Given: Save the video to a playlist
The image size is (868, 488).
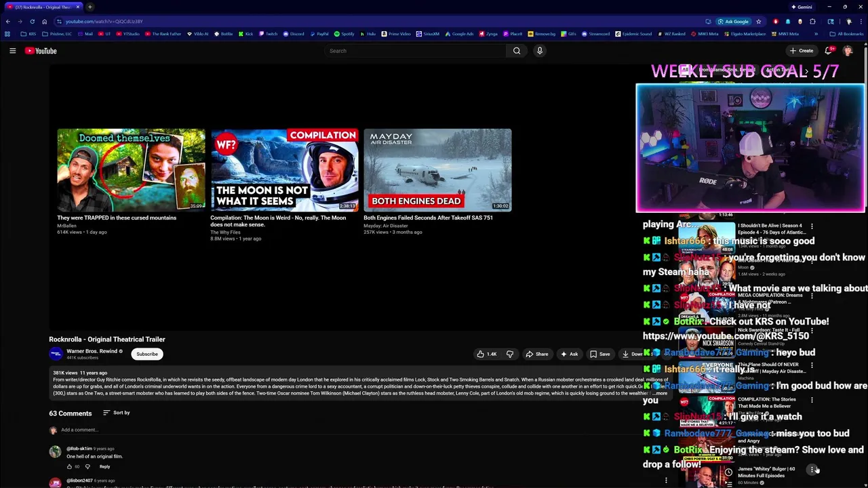Looking at the screenshot, I should pyautogui.click(x=599, y=354).
